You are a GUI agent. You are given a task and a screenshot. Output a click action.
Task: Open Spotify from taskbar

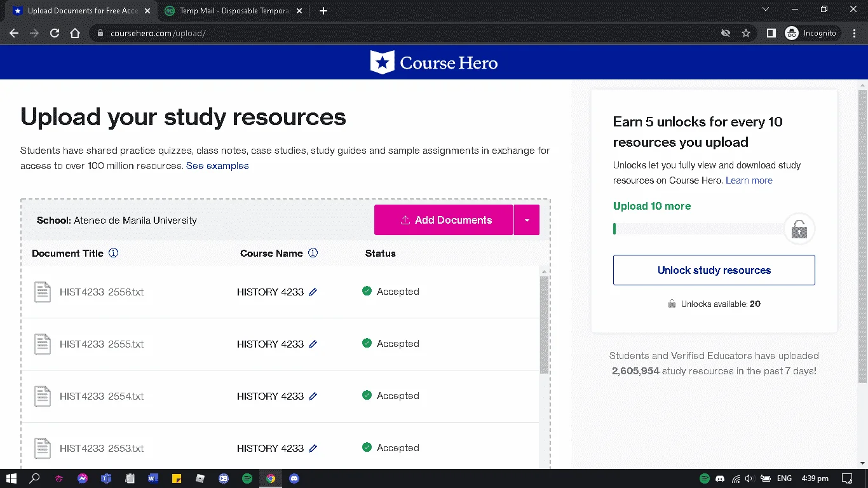point(247,478)
